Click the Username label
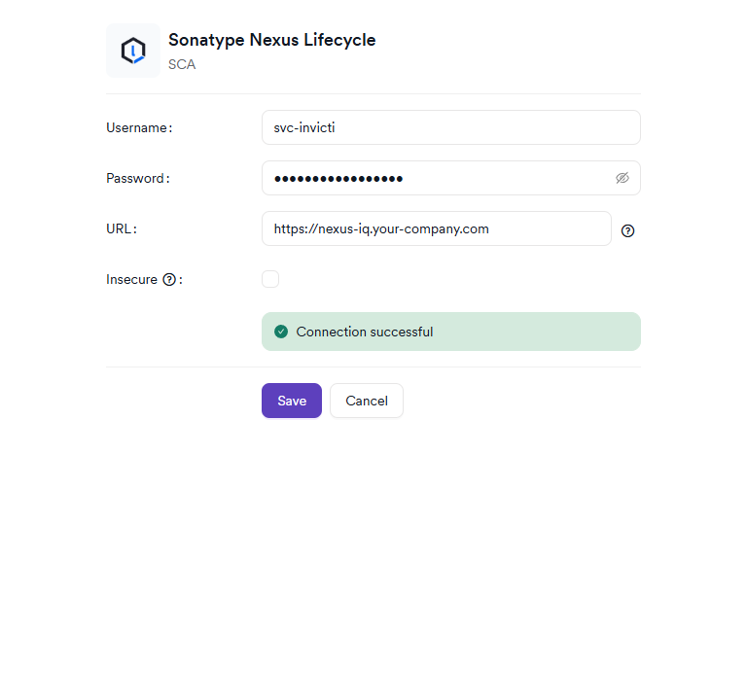 click(139, 127)
